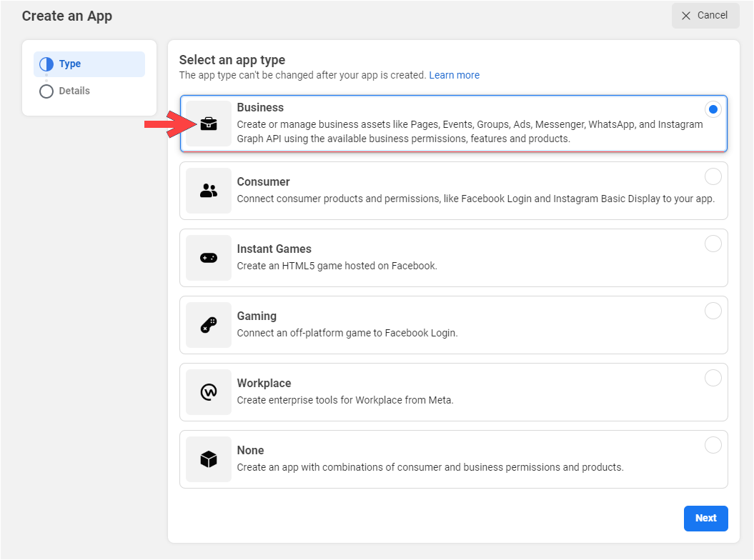Select the Gaming app type radio button

point(713,311)
